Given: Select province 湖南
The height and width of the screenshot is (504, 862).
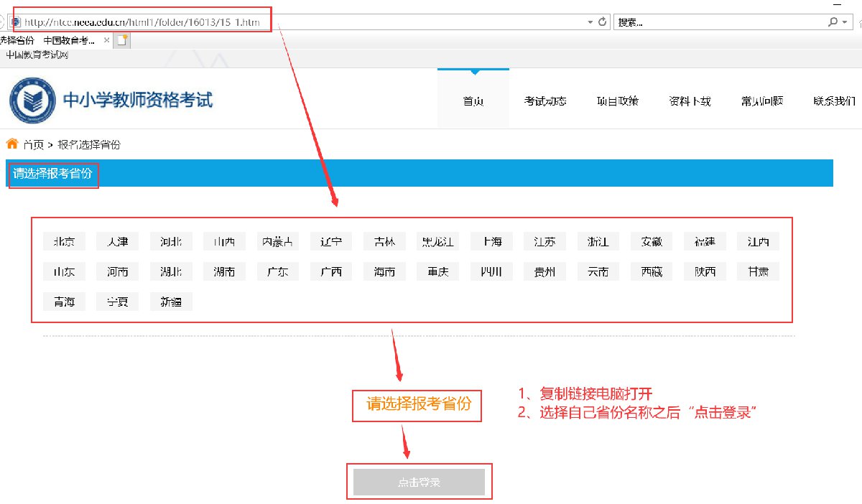Looking at the screenshot, I should [x=224, y=271].
